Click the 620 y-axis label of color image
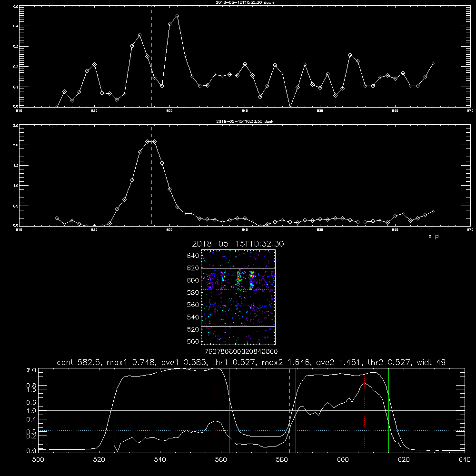Screen dimensions: 476x476 [193, 268]
